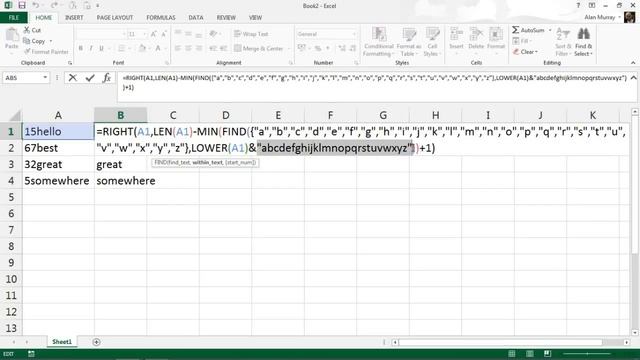Screen dimensions: 640x360
Task: Click the zoom slider in status bar
Action: [x=587, y=354]
